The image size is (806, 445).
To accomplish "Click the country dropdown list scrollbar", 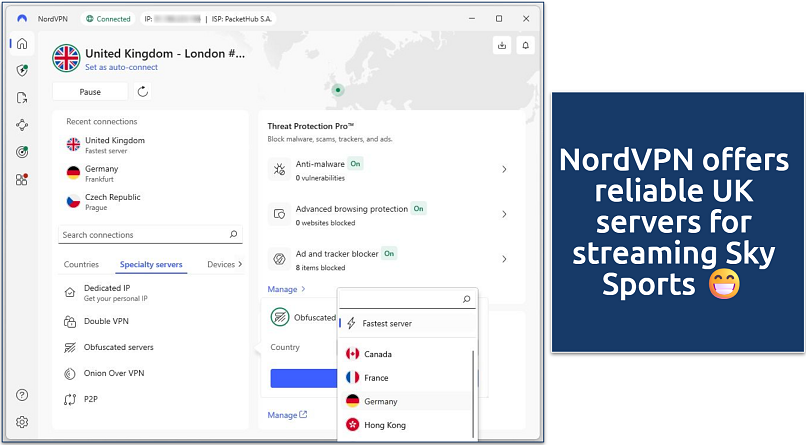I will pyautogui.click(x=474, y=388).
